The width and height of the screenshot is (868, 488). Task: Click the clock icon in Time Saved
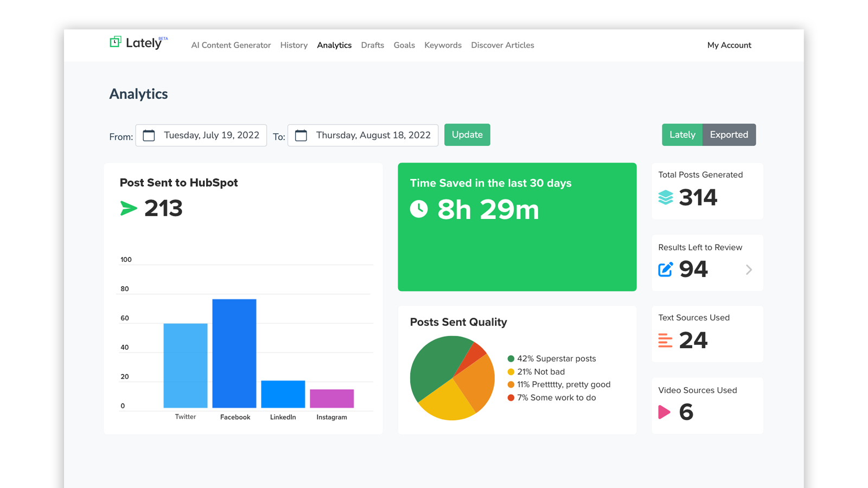[419, 209]
